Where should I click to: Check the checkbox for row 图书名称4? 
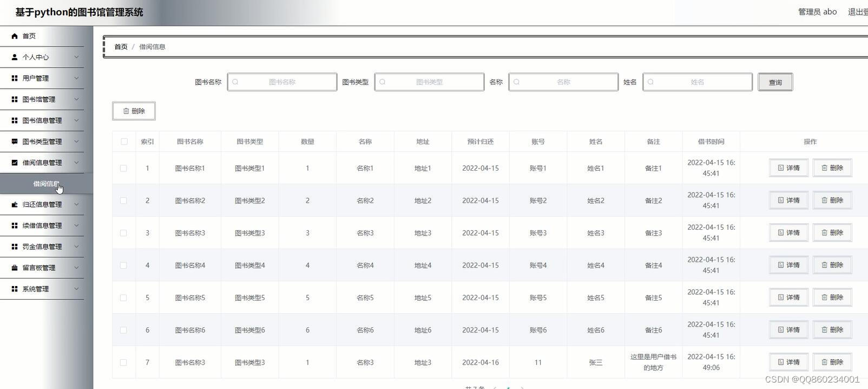coord(123,265)
